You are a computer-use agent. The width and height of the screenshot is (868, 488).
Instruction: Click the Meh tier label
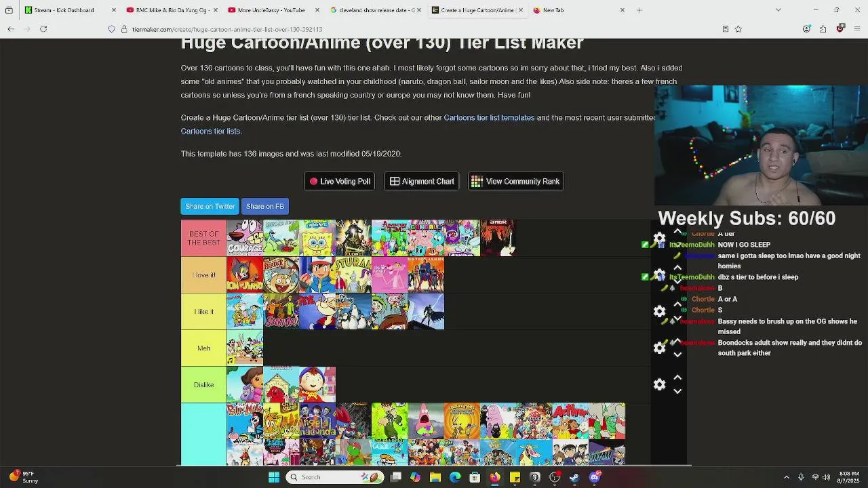[203, 348]
